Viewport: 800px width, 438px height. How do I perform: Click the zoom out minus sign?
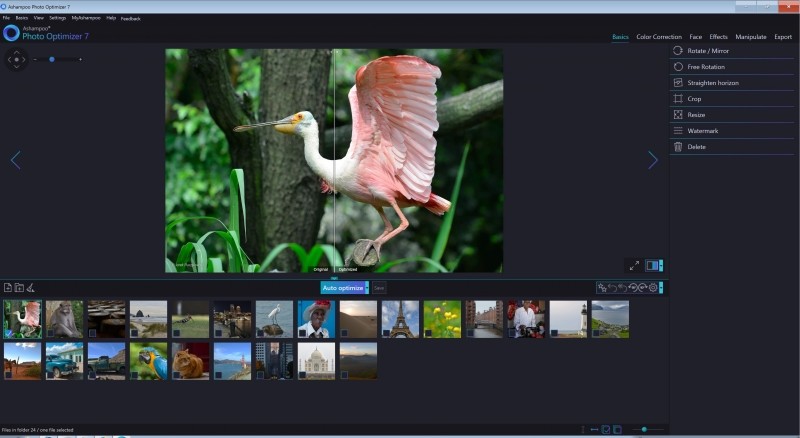(x=35, y=59)
